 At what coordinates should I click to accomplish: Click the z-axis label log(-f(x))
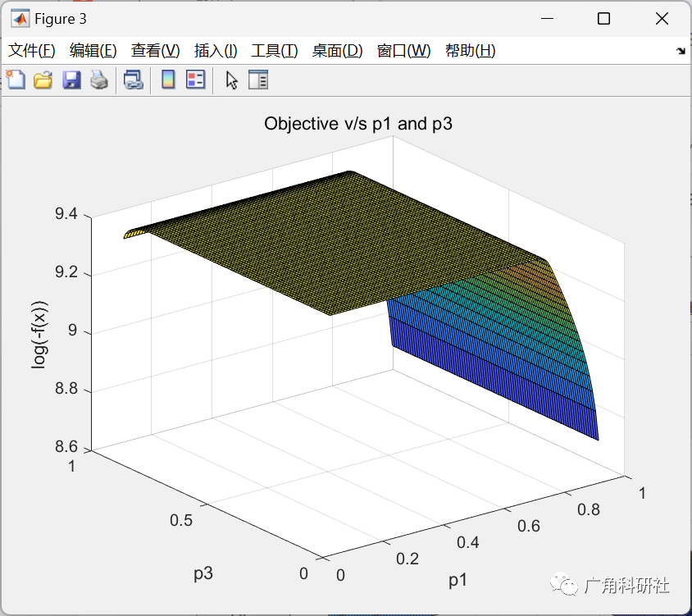(39, 335)
